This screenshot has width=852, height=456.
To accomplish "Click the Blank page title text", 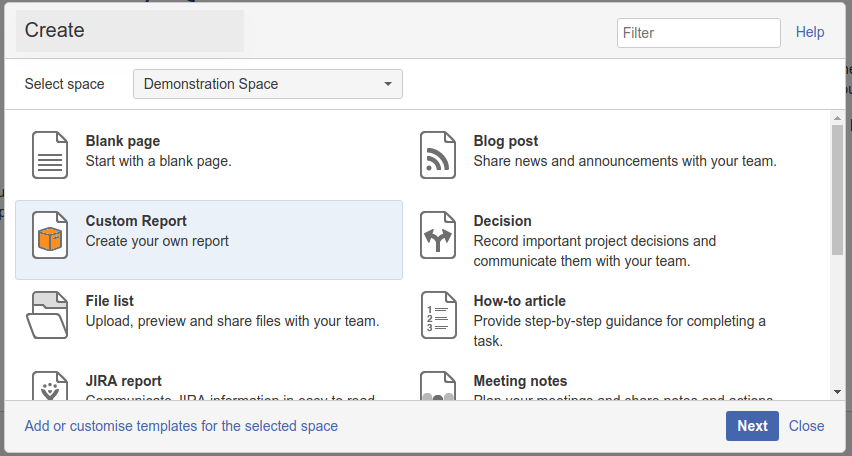I will pos(123,141).
